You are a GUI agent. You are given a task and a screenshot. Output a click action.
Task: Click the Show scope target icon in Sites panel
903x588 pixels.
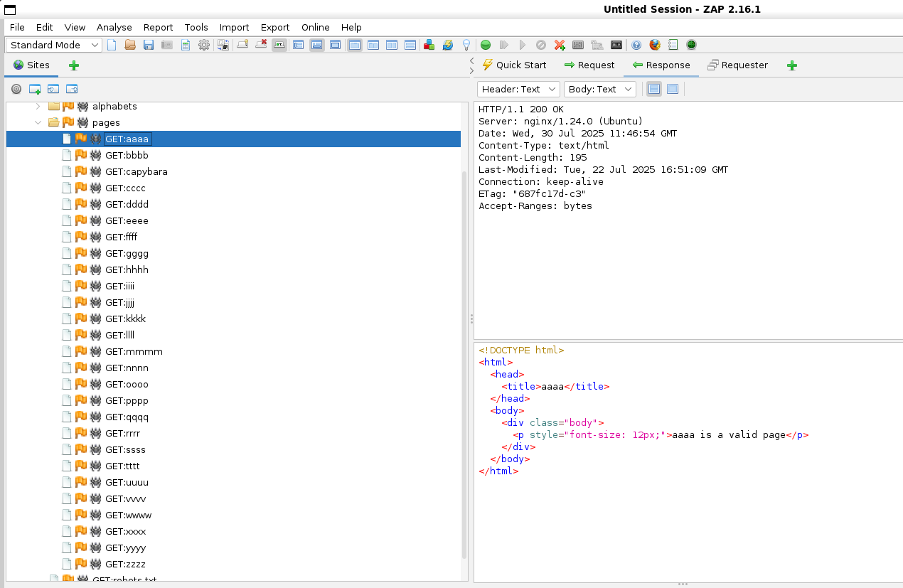16,89
